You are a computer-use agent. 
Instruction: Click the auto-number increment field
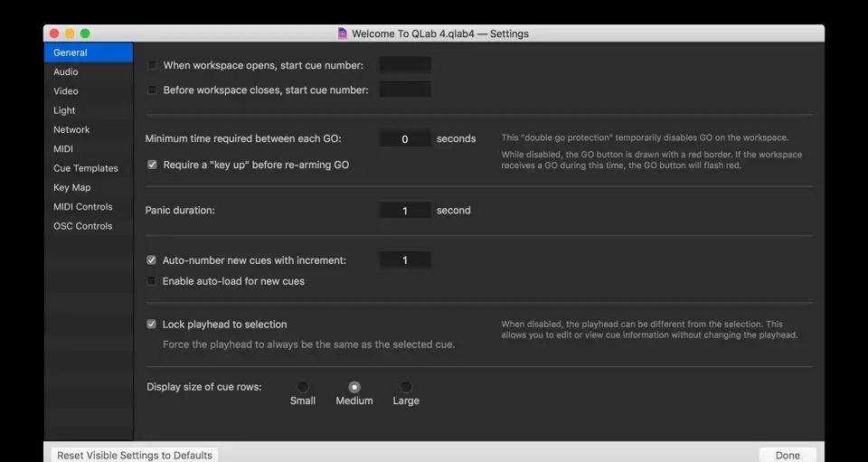click(405, 260)
